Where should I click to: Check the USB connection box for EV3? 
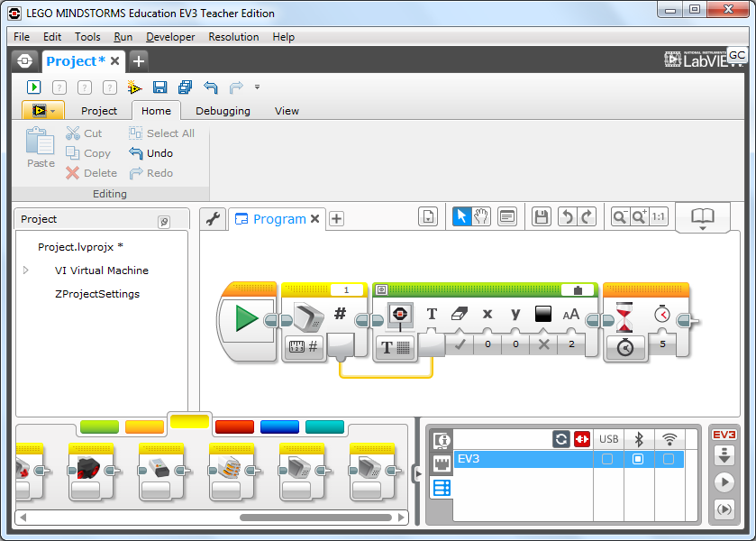[607, 459]
